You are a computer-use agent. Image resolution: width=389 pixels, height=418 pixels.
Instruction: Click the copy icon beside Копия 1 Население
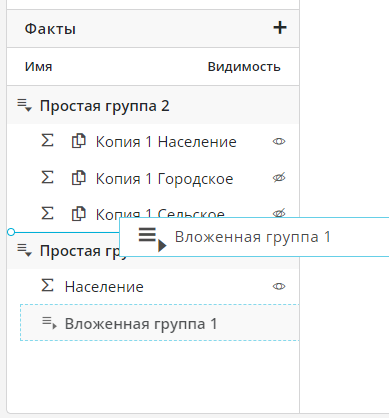click(79, 141)
